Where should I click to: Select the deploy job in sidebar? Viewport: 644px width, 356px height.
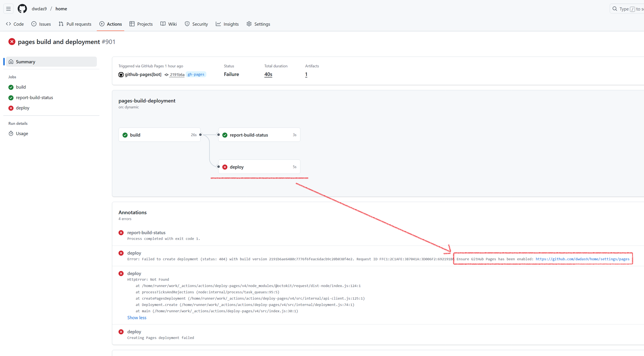tap(22, 108)
